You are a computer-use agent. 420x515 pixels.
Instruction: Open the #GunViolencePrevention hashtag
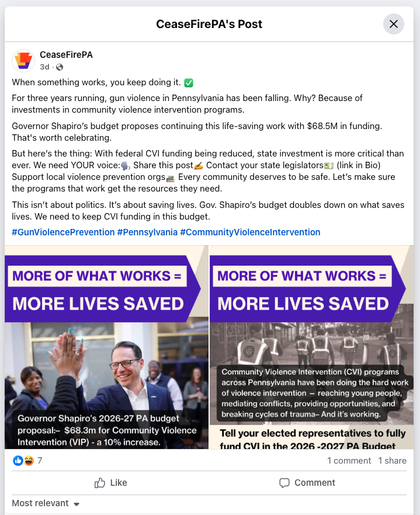point(63,232)
